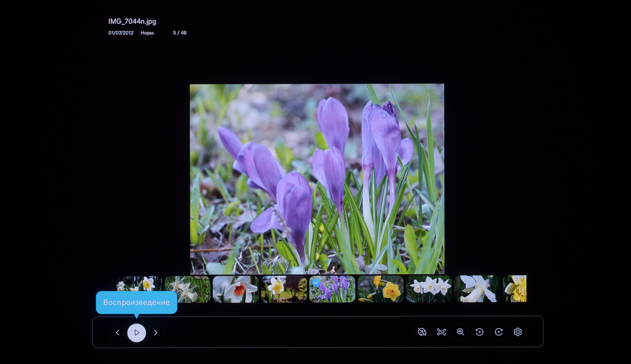Screen dimensions: 631x364
Task: Select the pale yellow narcissus thumbnail before crocuses
Action: pos(284,289)
